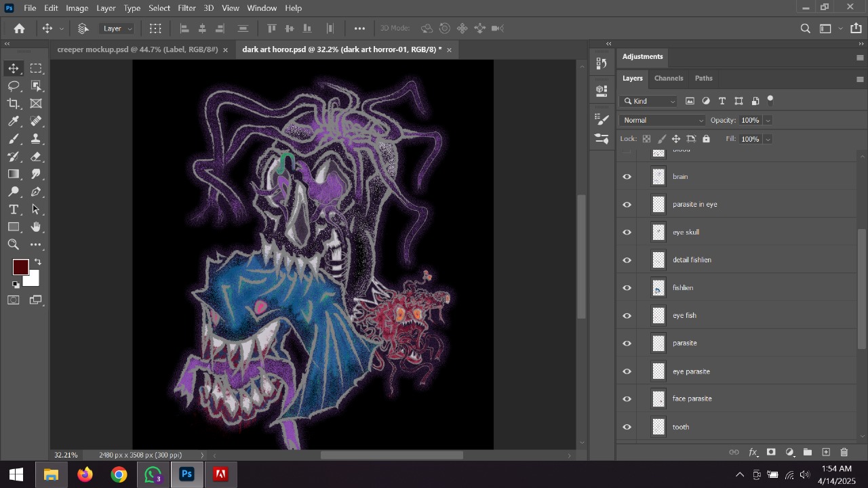The image size is (868, 488).
Task: Select the Frame tool
Action: 36,104
